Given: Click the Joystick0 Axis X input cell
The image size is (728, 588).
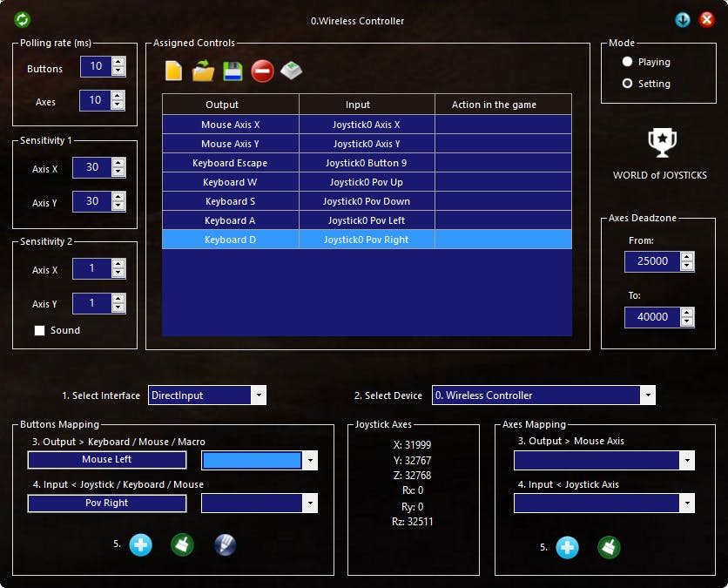Looking at the screenshot, I should [367, 125].
